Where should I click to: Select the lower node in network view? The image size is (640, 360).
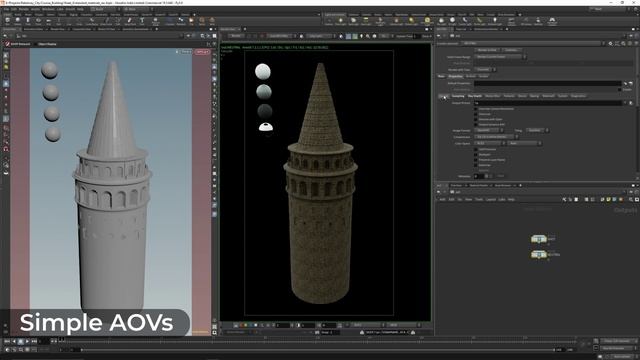point(539,254)
